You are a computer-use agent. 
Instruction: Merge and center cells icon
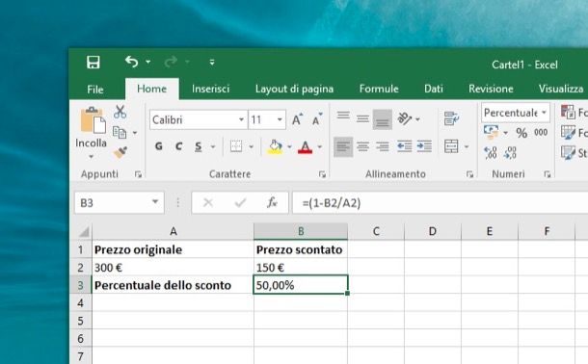(x=451, y=146)
